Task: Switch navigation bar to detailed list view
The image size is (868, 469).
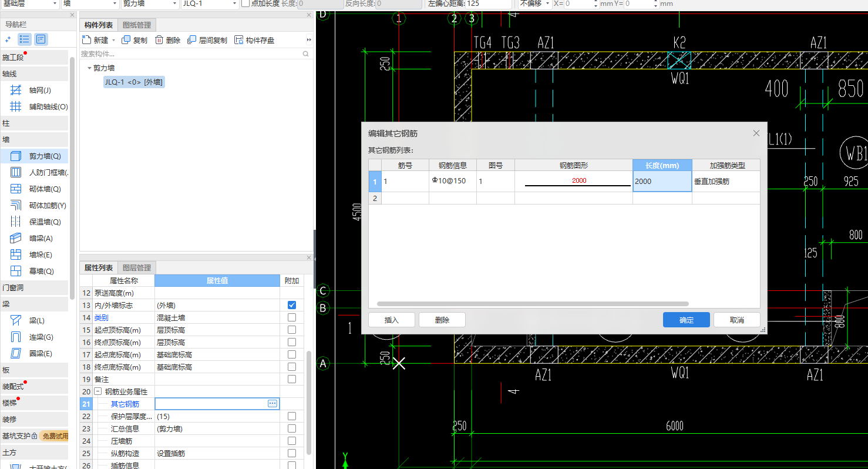Action: (41, 39)
